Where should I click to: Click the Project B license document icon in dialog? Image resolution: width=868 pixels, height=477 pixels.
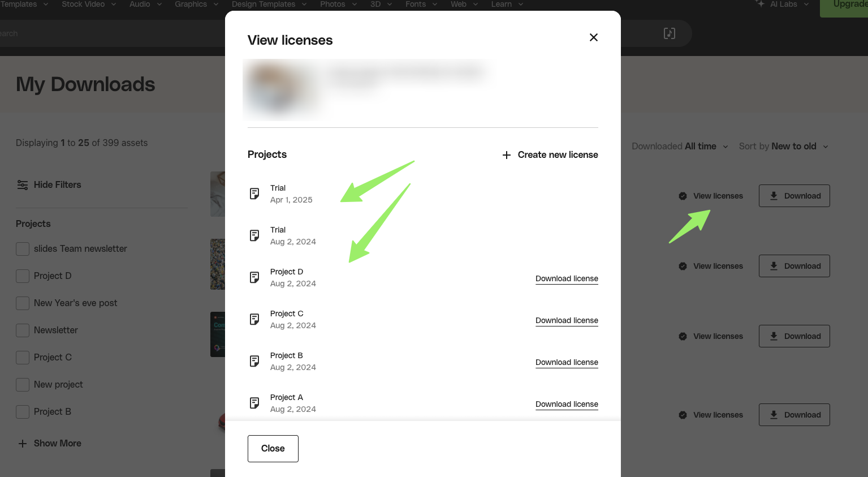click(x=254, y=362)
